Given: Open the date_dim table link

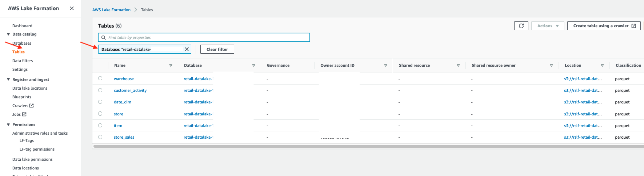Looking at the screenshot, I should pos(123,102).
